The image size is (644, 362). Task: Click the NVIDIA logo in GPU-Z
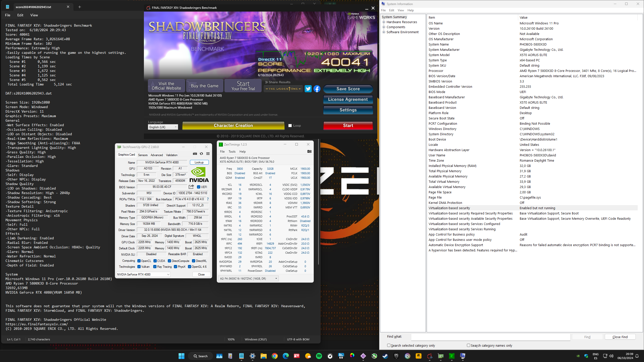pyautogui.click(x=199, y=175)
